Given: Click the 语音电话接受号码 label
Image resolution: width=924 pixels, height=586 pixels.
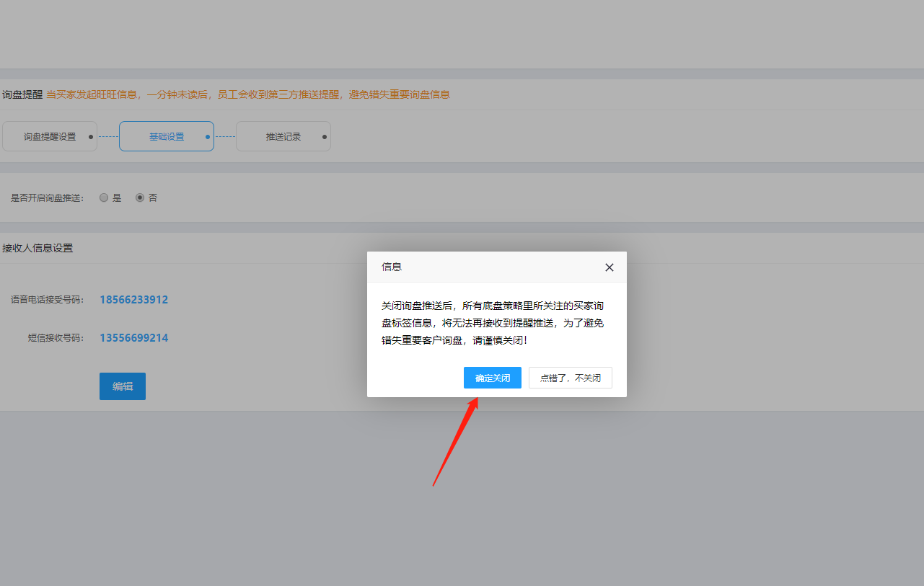Looking at the screenshot, I should (47, 300).
